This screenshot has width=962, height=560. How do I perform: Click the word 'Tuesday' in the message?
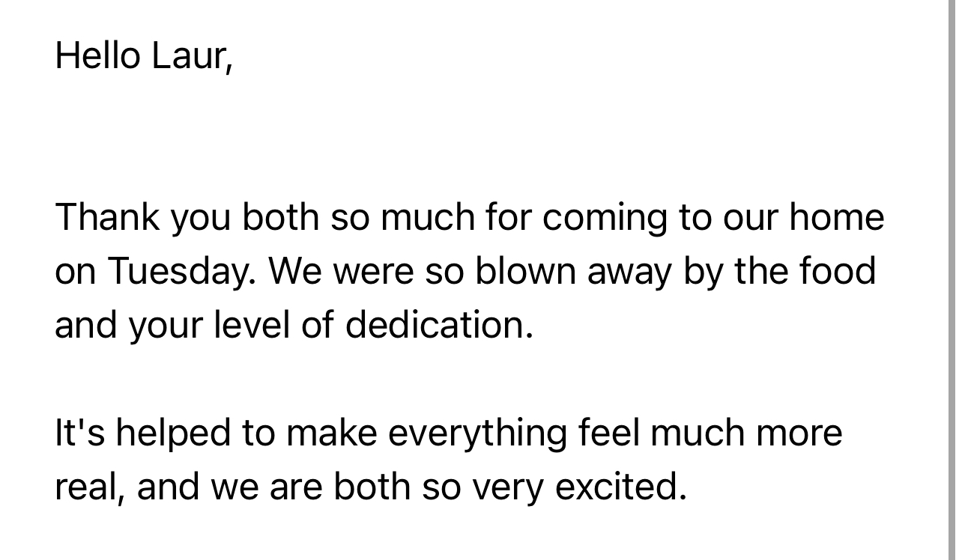[178, 271]
